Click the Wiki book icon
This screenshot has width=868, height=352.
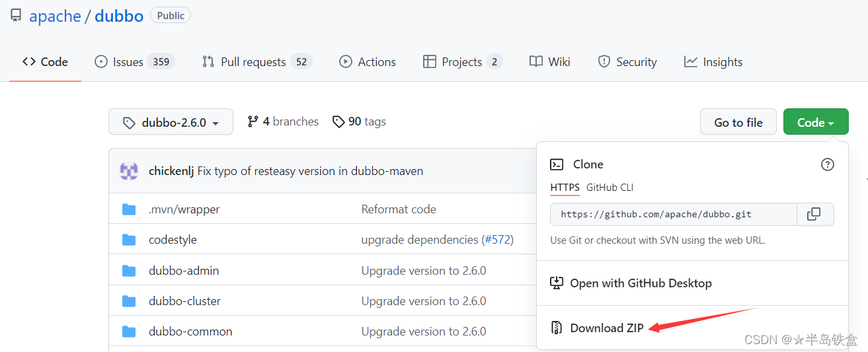[536, 61]
